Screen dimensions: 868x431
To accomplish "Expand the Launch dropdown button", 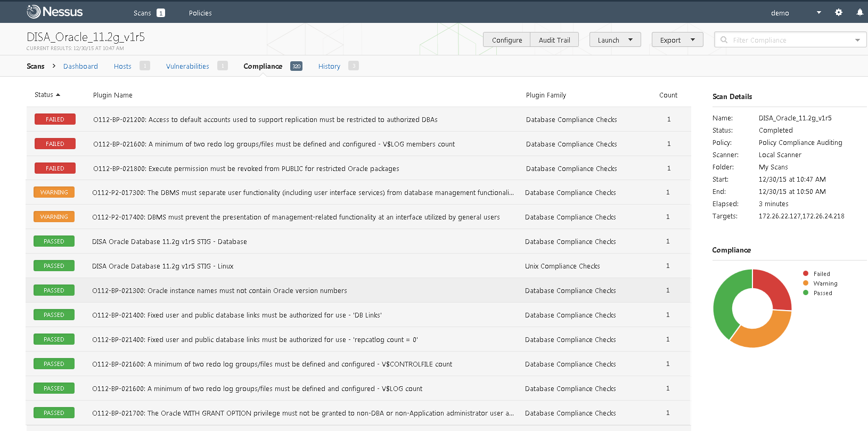I will coord(615,40).
